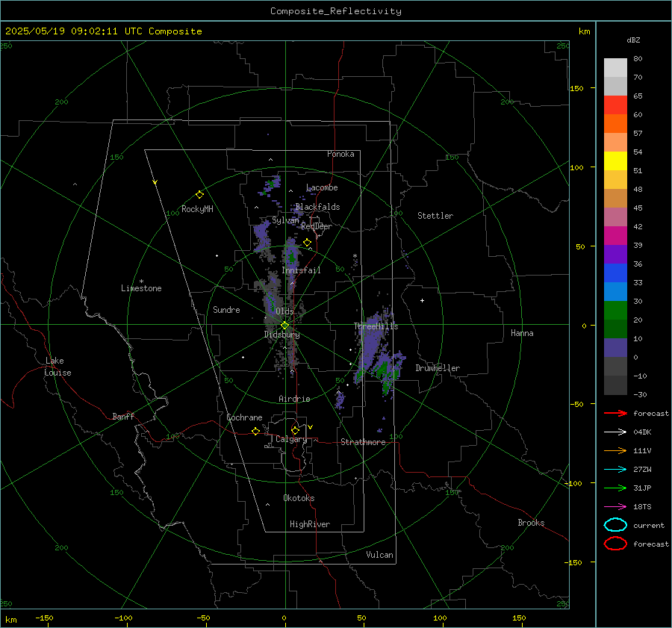The height and width of the screenshot is (628, 672).
Task: Click the 36 dBZ blue color swatch
Action: [615, 273]
